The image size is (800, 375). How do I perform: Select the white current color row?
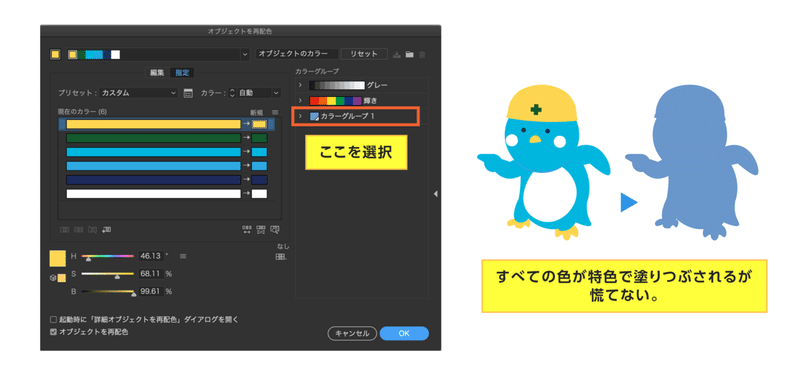153,194
